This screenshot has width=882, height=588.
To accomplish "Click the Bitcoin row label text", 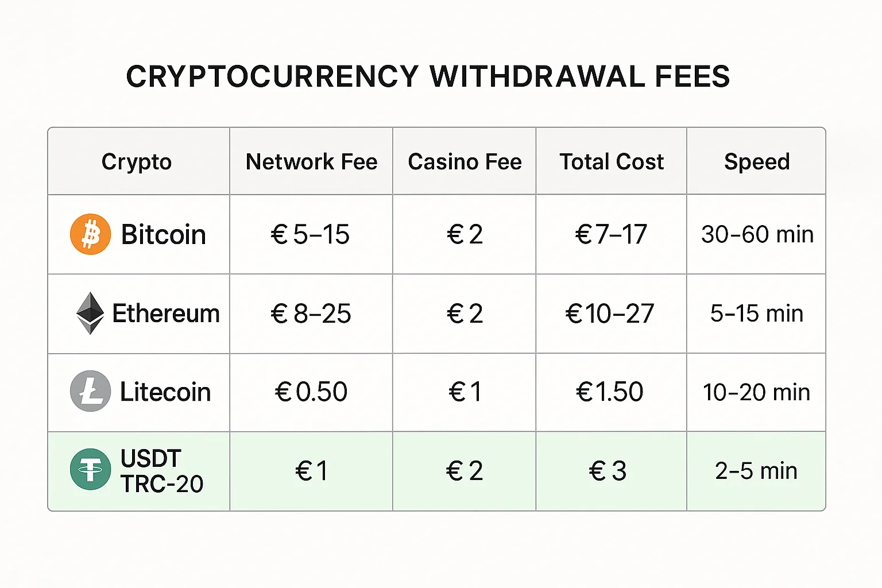I will (x=164, y=235).
